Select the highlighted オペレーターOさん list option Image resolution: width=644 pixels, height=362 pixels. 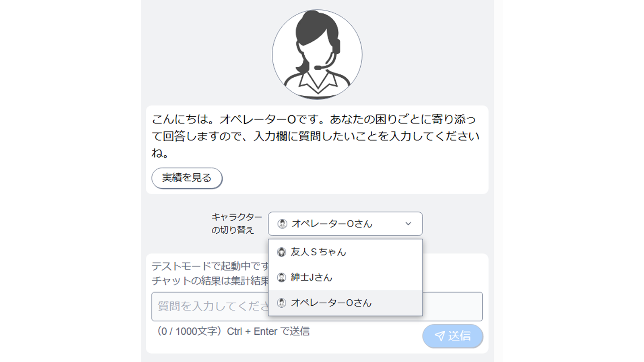point(345,303)
